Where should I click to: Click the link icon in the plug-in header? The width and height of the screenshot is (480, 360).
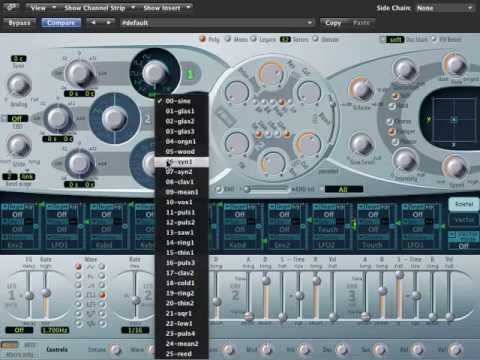pyautogui.click(x=12, y=7)
